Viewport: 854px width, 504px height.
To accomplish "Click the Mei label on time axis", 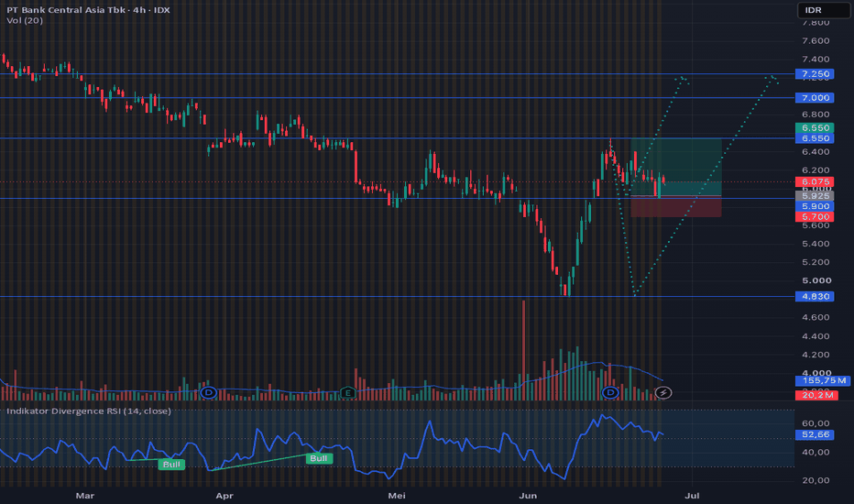I will [397, 496].
